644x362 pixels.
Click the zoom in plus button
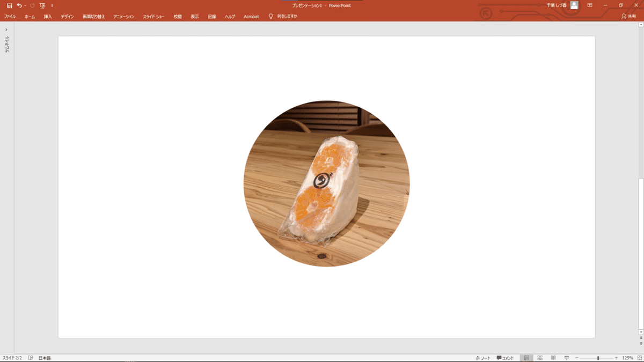coord(616,358)
